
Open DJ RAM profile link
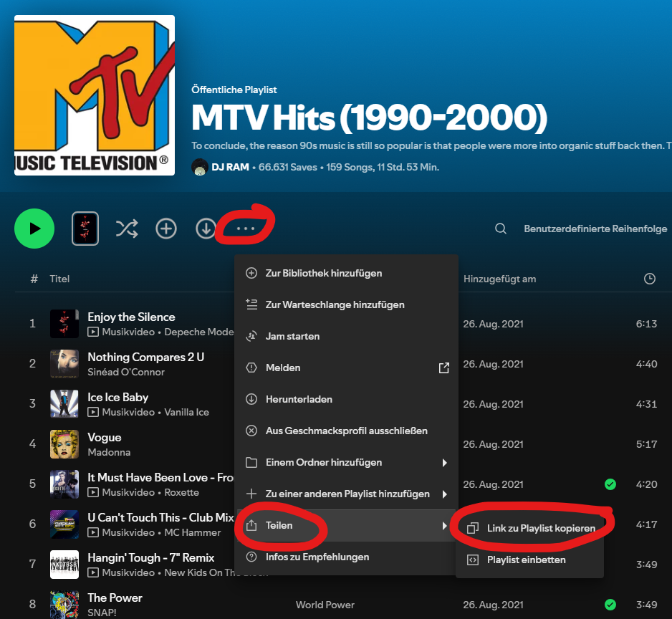pyautogui.click(x=230, y=167)
